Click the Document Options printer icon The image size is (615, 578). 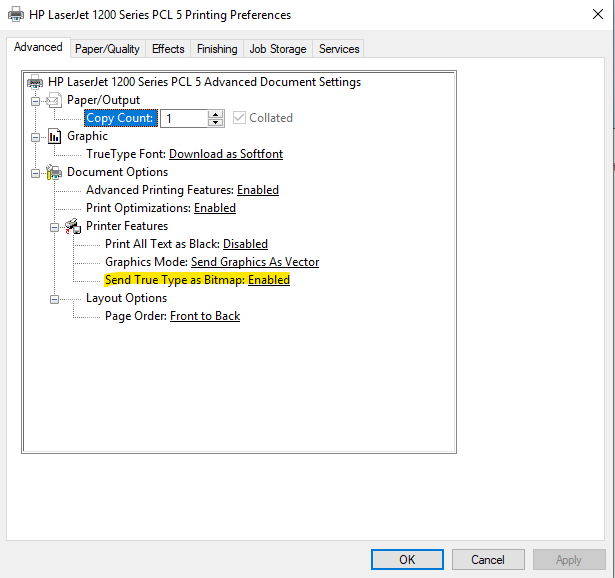(x=54, y=172)
